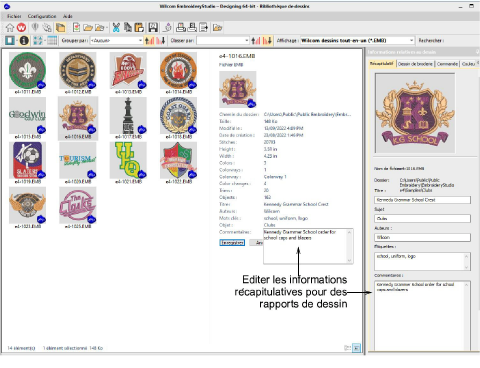The width and height of the screenshot is (480, 368).
Task: Click the thumbnail view size icon
Action: point(38,40)
